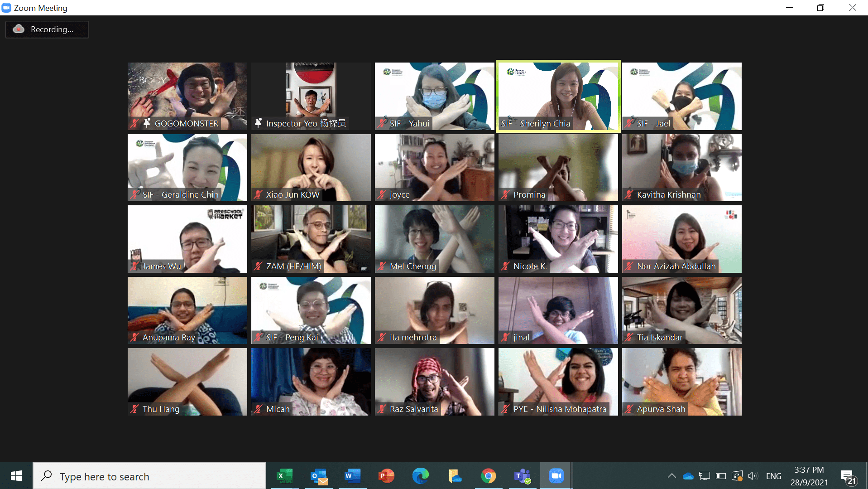Click muted mic icon for Mel Cheong
868x489 pixels.
point(382,266)
